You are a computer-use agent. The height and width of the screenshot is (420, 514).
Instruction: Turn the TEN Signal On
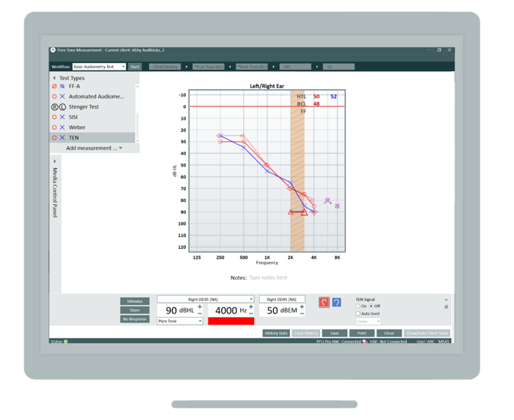click(358, 306)
